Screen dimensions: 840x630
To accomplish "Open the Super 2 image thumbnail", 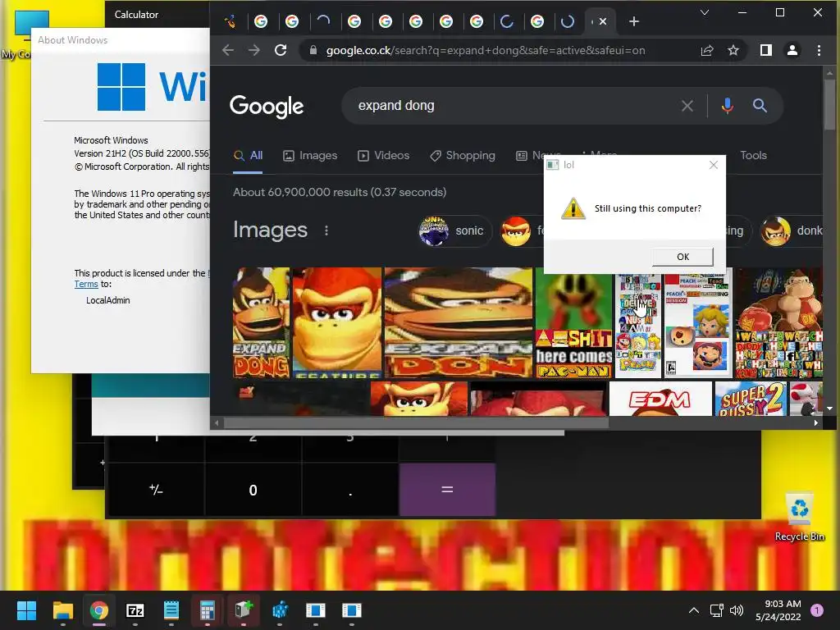I will point(750,399).
